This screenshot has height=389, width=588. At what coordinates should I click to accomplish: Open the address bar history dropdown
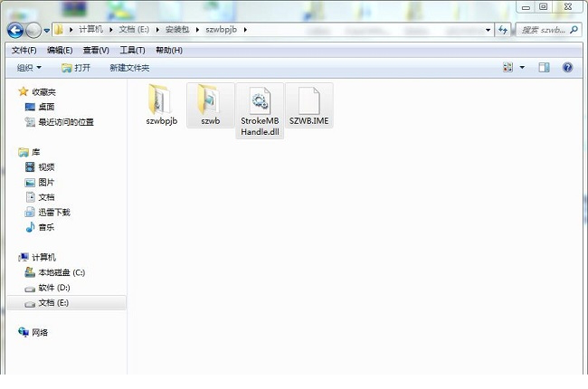click(488, 30)
